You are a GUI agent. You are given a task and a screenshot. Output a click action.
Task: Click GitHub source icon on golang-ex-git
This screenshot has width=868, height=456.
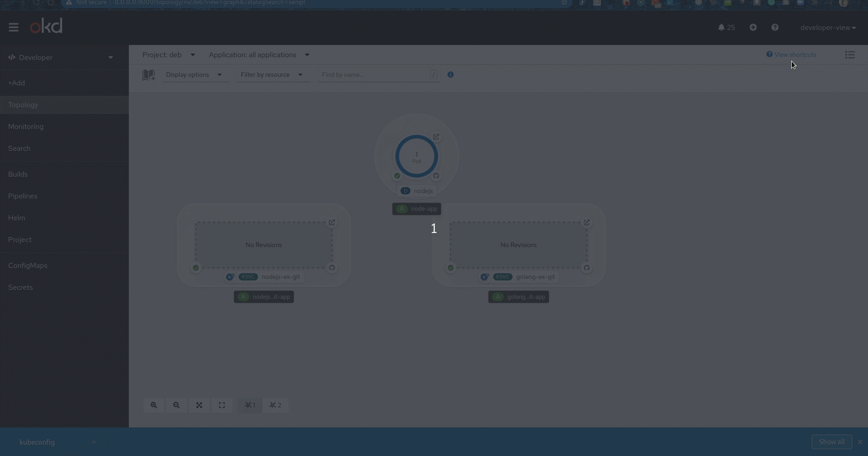587,268
